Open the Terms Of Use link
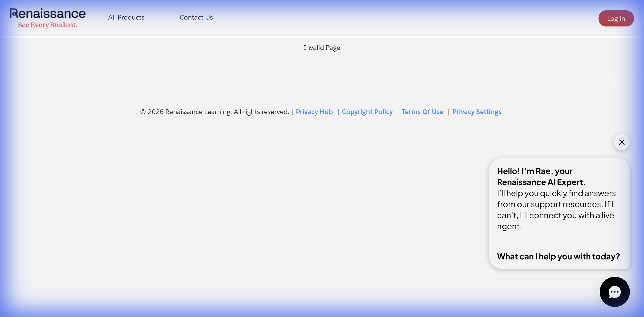This screenshot has width=644, height=317. pos(422,112)
